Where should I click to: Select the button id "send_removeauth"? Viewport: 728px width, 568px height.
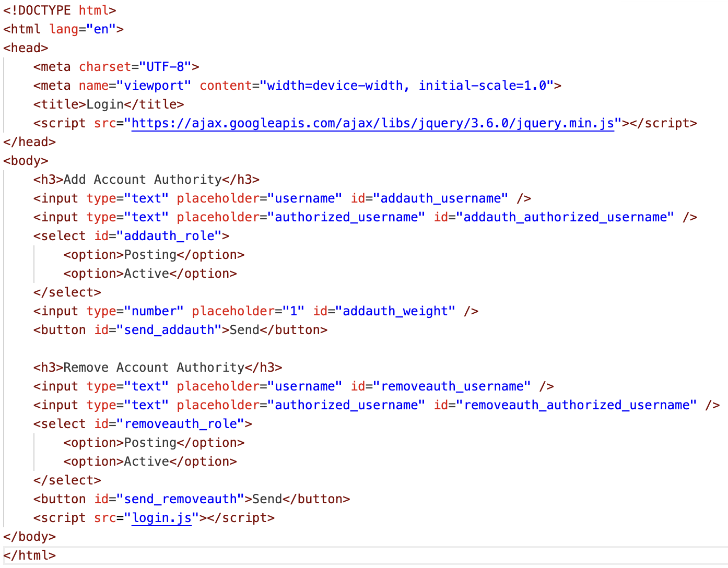(181, 499)
